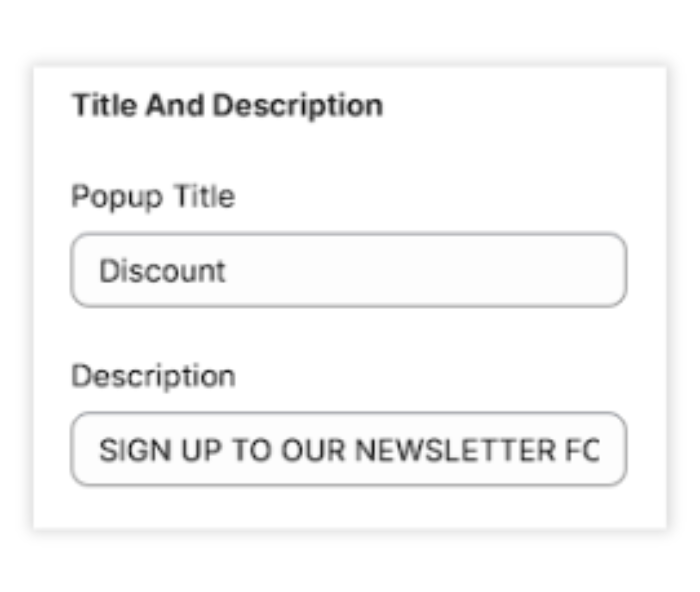Click the word 'Discount' in Popup Title

click(x=162, y=270)
